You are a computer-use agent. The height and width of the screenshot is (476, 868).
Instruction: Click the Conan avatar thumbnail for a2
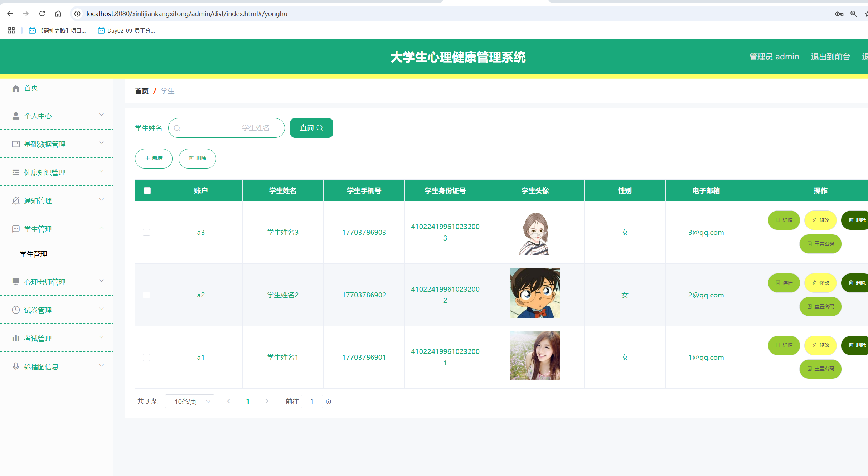coord(535,293)
